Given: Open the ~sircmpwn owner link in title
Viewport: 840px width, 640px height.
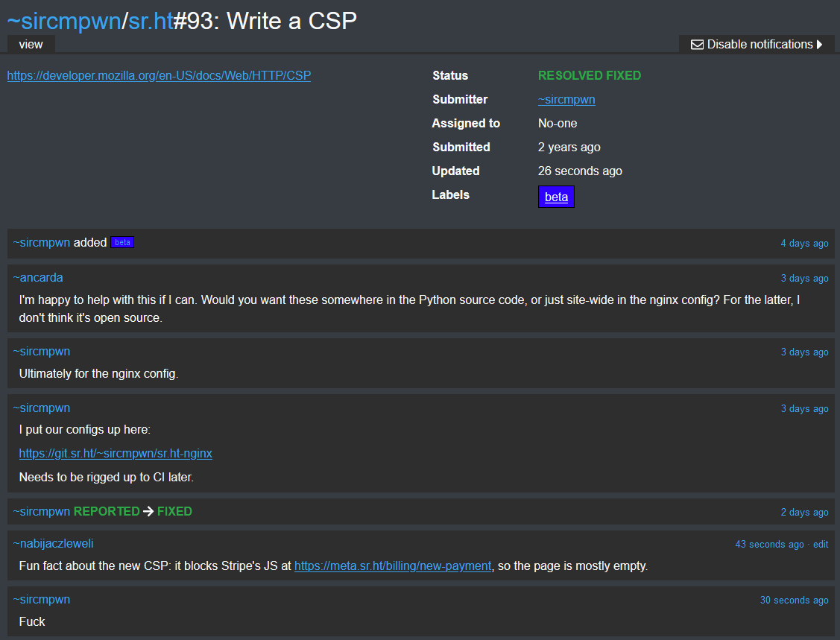Looking at the screenshot, I should click(63, 20).
